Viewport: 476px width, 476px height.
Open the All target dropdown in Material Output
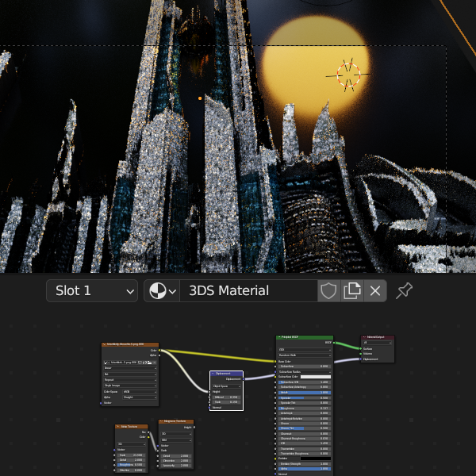tap(378, 343)
